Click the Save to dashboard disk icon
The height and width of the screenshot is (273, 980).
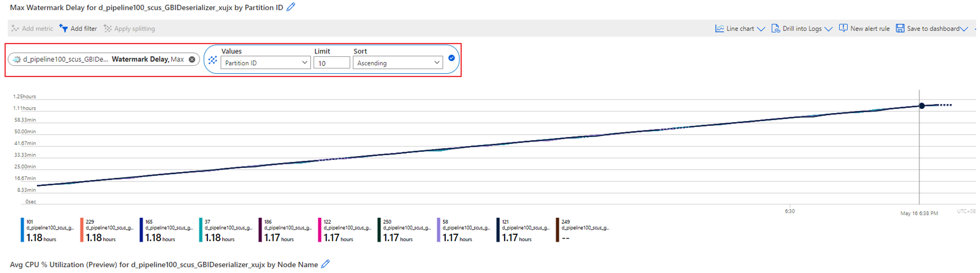click(x=900, y=28)
